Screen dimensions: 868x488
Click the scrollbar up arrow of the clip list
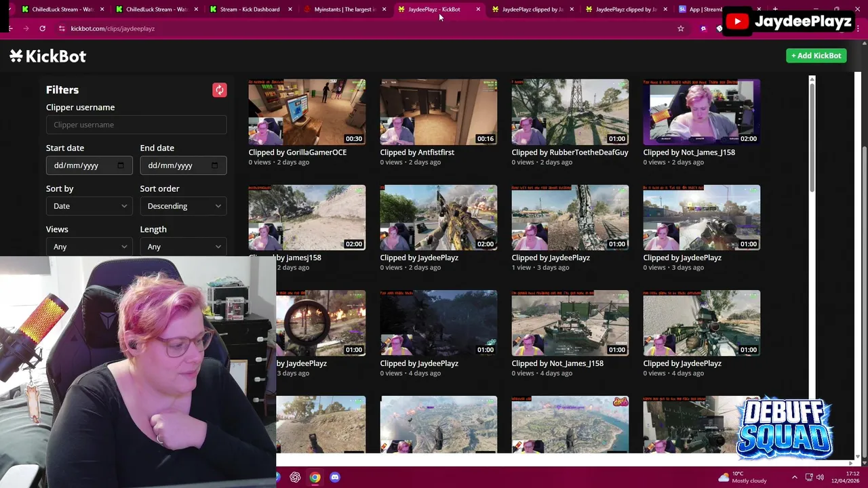812,81
